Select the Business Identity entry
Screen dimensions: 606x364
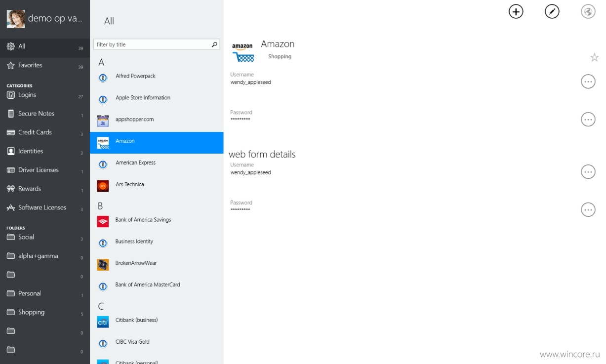tap(157, 243)
